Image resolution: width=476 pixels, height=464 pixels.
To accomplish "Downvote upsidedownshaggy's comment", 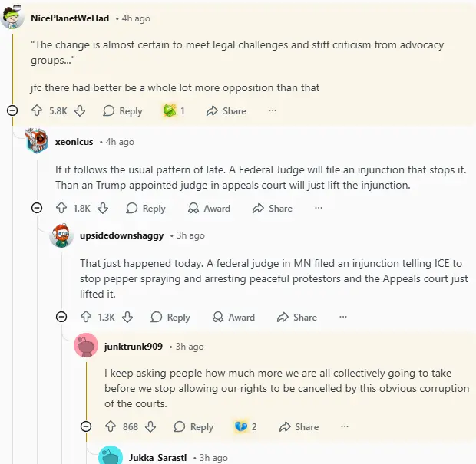I will (x=127, y=317).
